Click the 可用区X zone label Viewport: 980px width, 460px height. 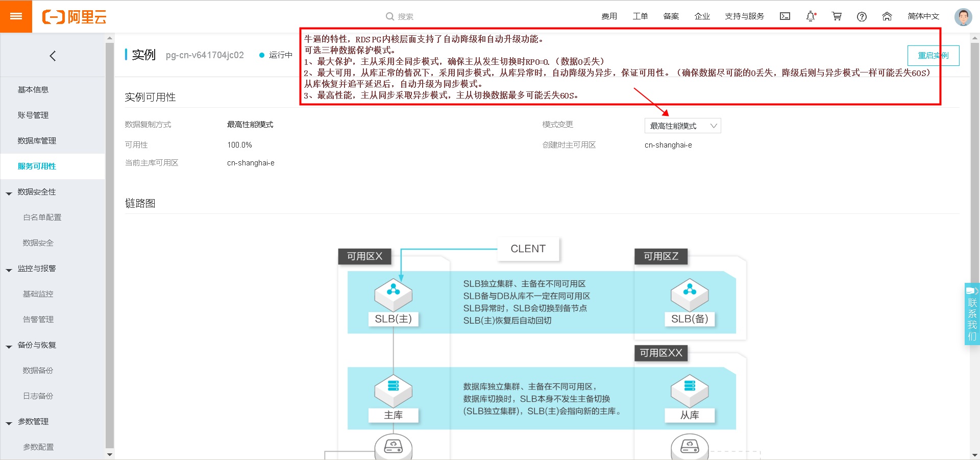click(x=364, y=256)
